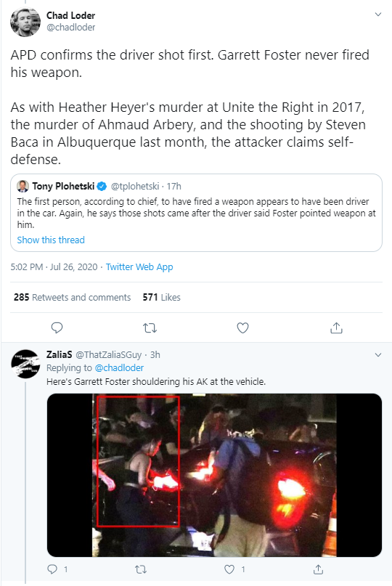392x586 pixels.
Task: Open the attached image in ZaliaS's reply
Action: [x=214, y=475]
